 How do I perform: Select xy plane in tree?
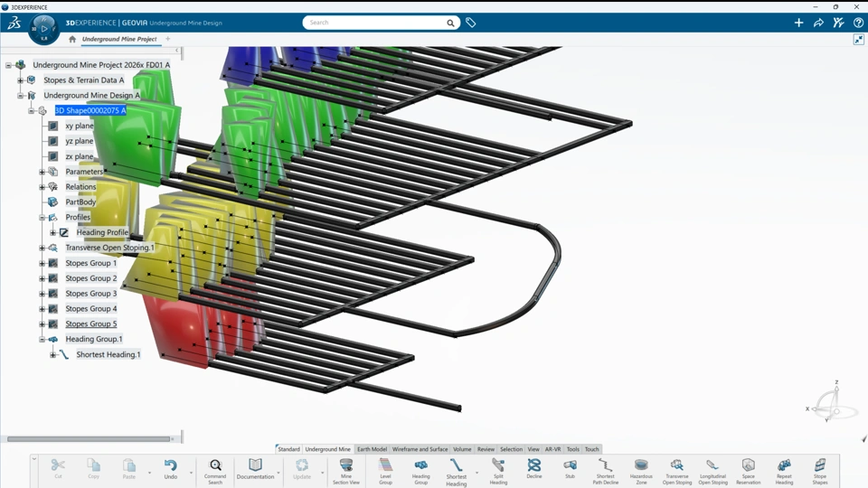[80, 127]
